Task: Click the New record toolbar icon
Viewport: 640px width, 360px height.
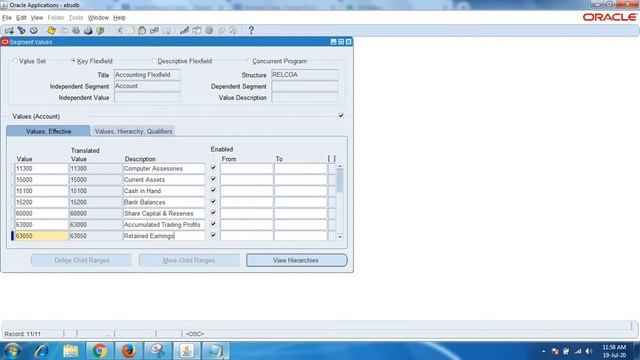Action: tap(9, 31)
